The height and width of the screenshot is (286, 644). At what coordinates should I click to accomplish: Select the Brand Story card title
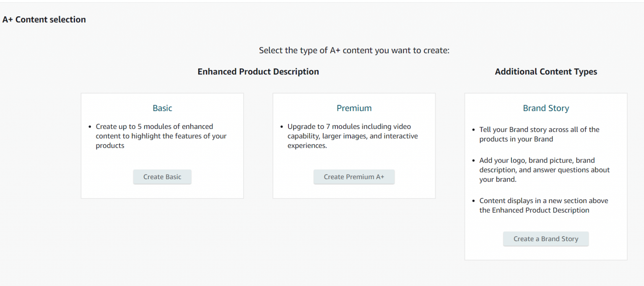click(546, 108)
